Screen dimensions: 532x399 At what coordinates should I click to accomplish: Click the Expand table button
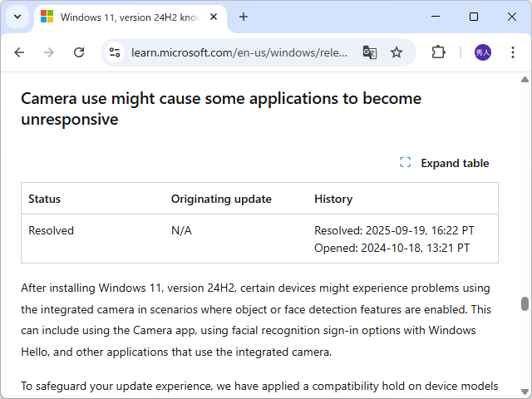pos(444,163)
